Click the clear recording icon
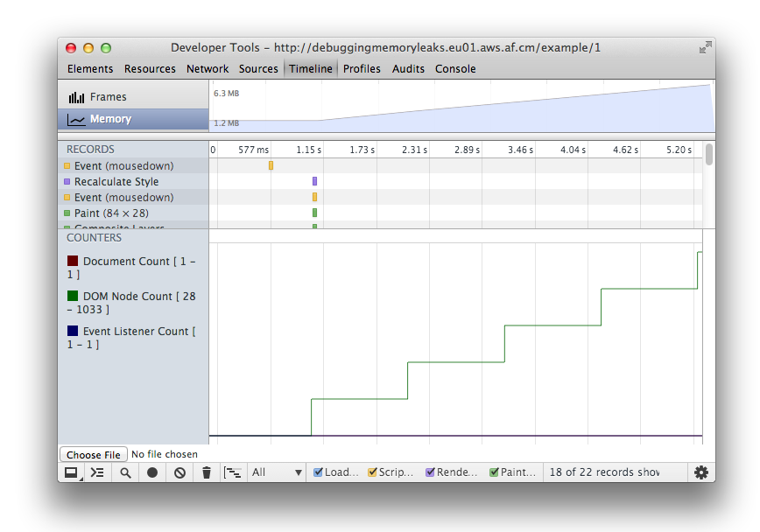The image size is (760, 532). click(179, 472)
